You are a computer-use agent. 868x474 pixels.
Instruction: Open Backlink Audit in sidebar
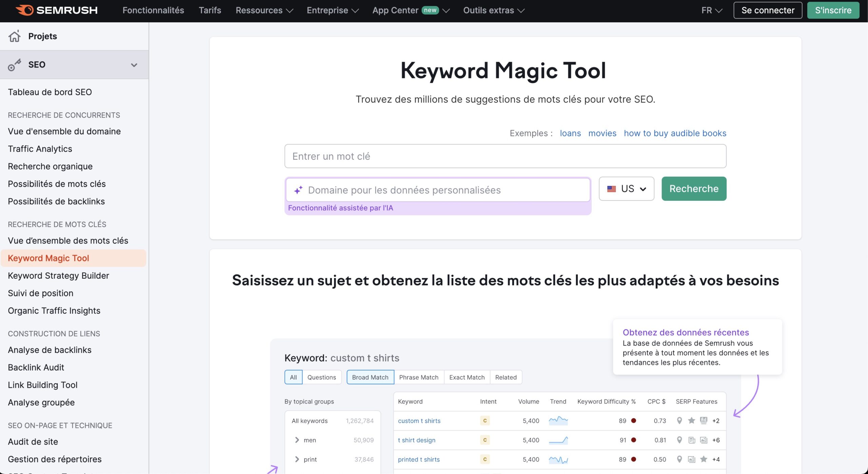(x=36, y=368)
